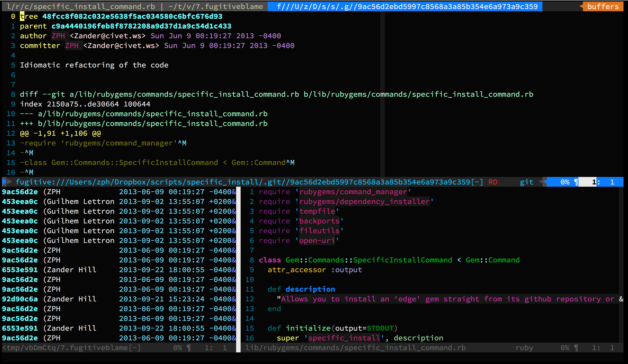Click the '&' truncation marker ending code line 12
This screenshot has width=628, height=364.
pos(621,299)
